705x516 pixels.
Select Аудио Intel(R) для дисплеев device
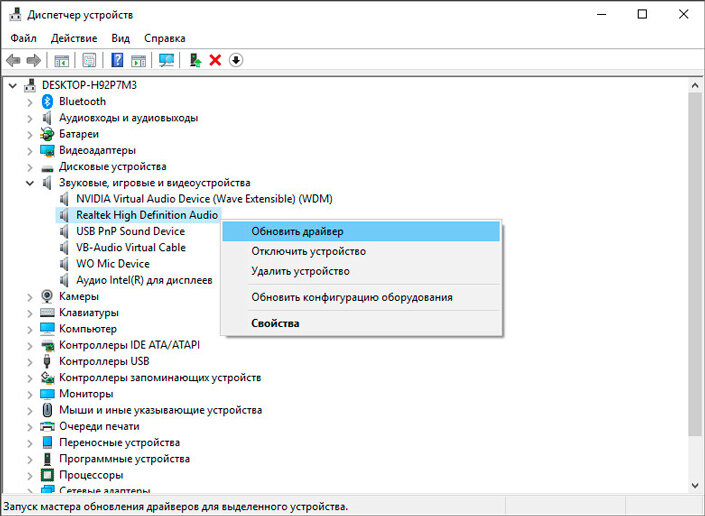click(x=144, y=280)
